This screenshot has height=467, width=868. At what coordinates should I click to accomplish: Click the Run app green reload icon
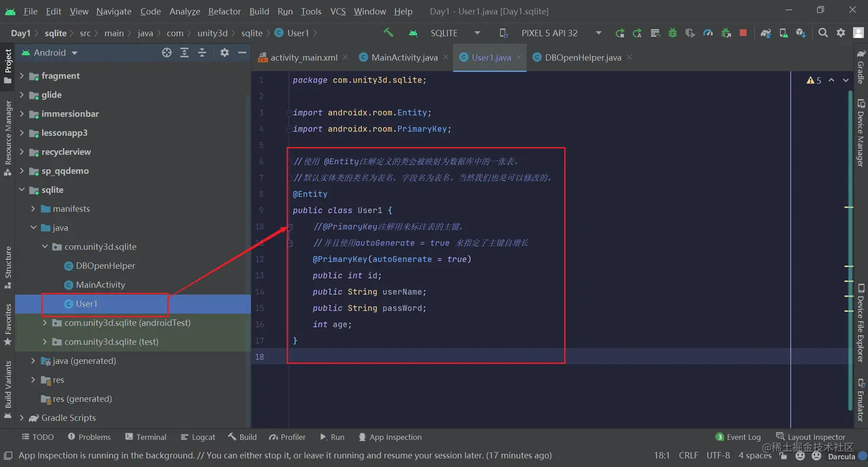619,33
